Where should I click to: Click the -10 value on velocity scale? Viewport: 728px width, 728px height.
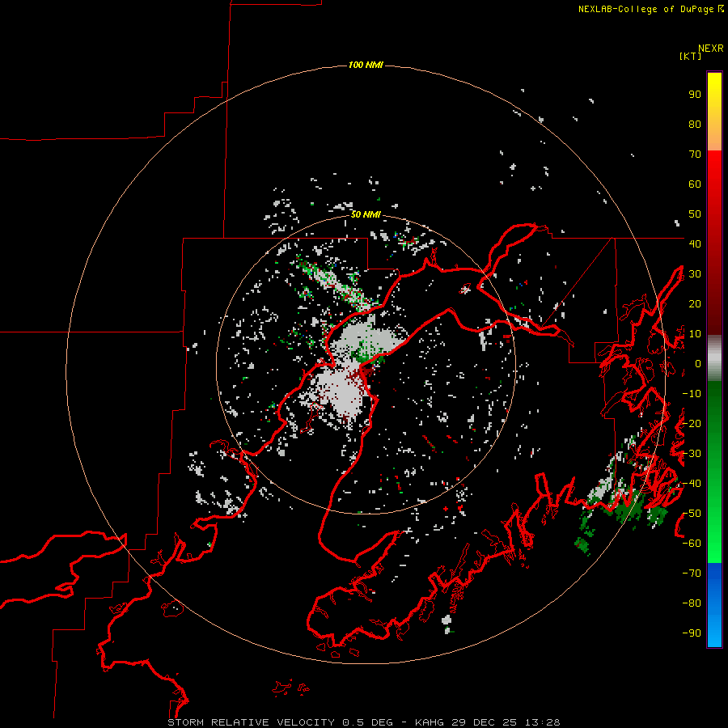692,394
